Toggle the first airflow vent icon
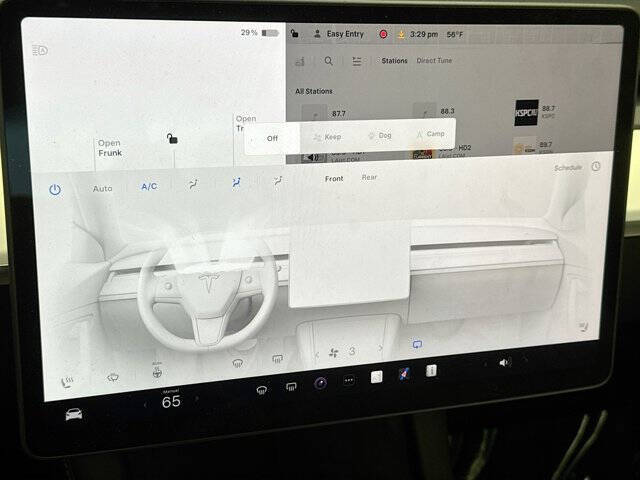 (194, 184)
